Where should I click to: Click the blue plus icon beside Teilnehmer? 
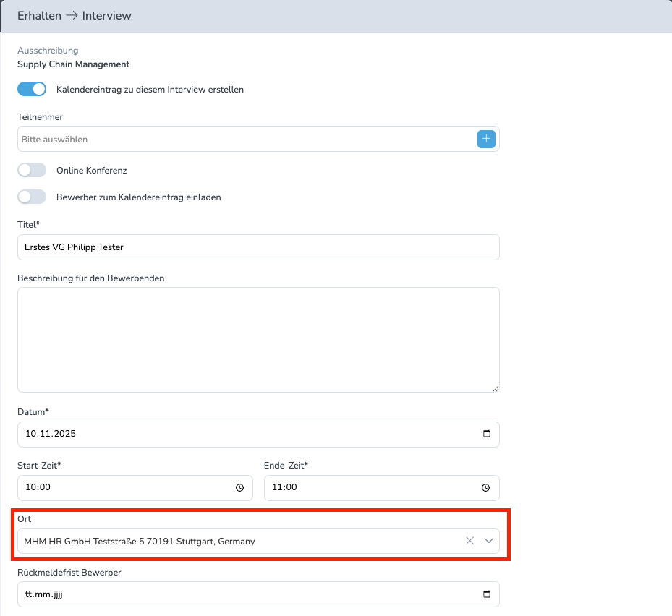point(486,139)
